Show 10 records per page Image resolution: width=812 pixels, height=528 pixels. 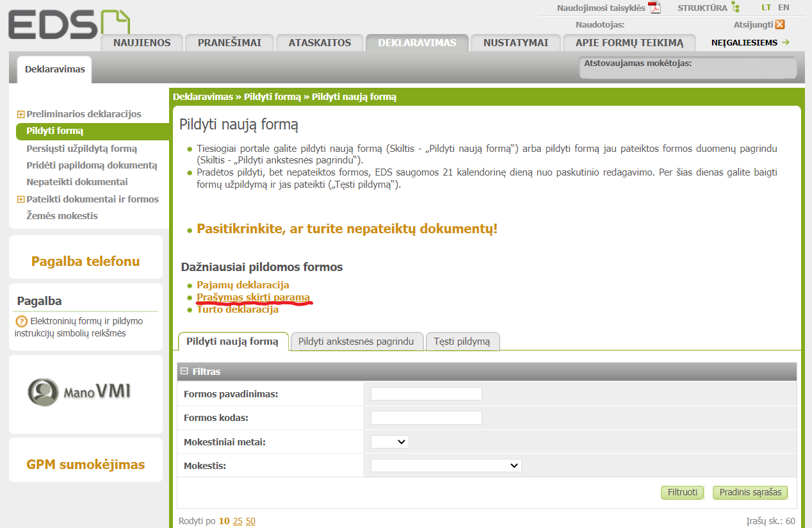[x=224, y=521]
